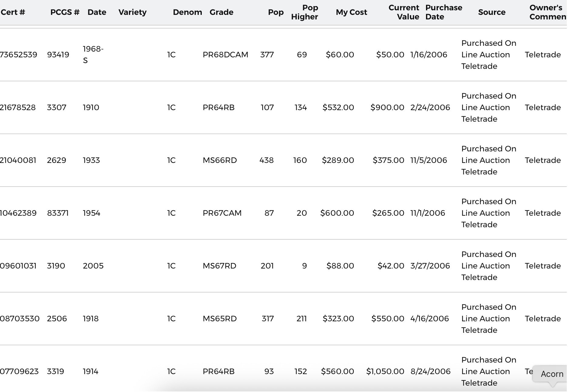Sort table by Cert # column header
The width and height of the screenshot is (568, 392).
(x=13, y=12)
